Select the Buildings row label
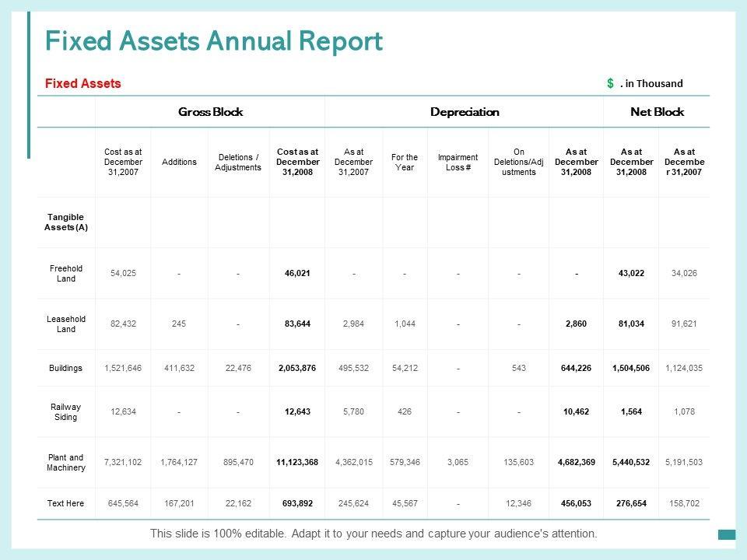 click(x=66, y=368)
